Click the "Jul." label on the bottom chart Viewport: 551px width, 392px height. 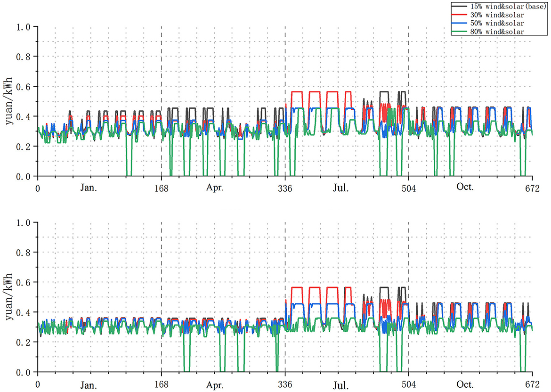tap(341, 385)
